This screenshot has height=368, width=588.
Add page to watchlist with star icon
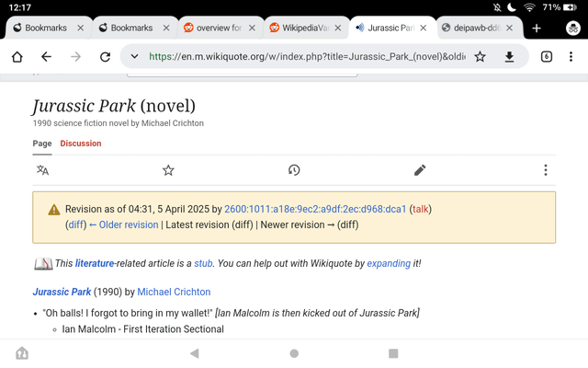[168, 170]
